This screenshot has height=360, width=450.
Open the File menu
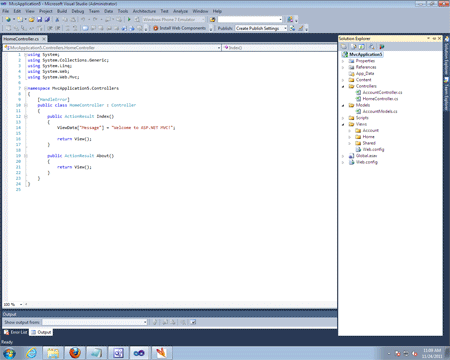point(6,11)
